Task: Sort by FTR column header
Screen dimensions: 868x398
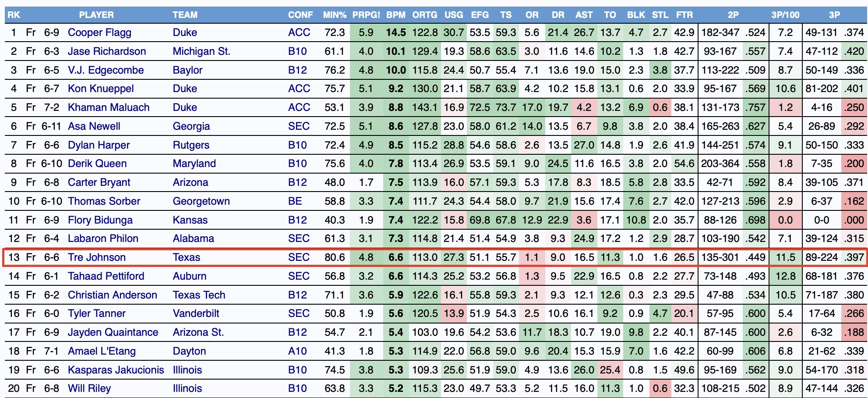Action: point(685,15)
